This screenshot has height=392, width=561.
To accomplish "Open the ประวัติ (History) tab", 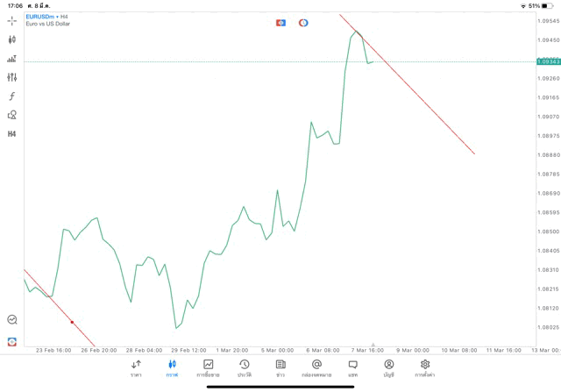I will (245, 367).
